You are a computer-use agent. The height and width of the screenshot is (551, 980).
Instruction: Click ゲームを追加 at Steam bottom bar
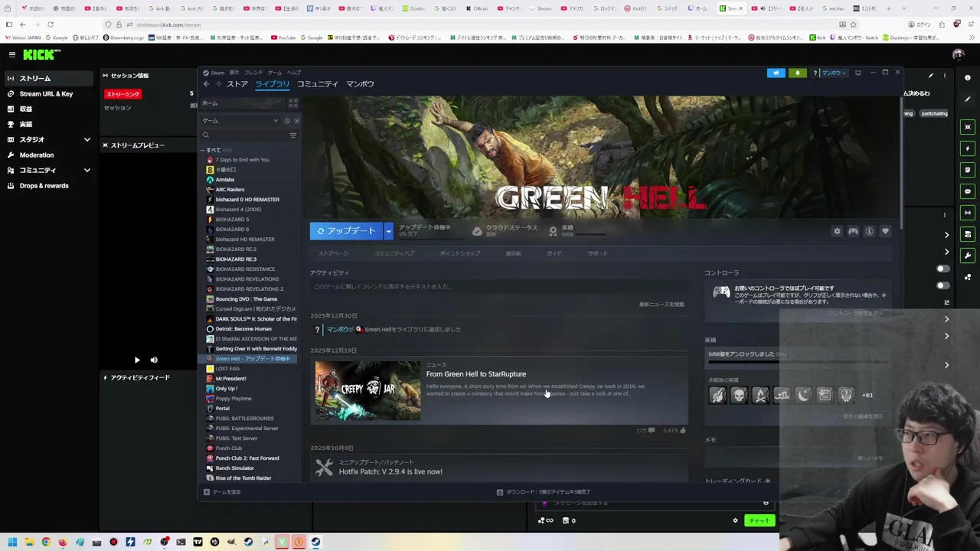point(222,492)
